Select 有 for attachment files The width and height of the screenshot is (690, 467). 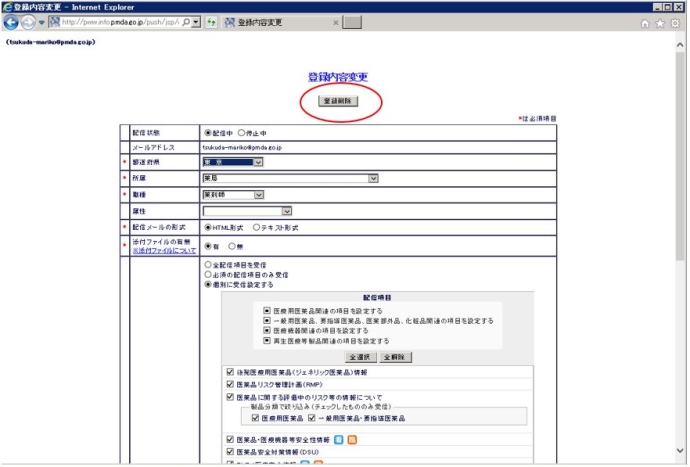(208, 246)
